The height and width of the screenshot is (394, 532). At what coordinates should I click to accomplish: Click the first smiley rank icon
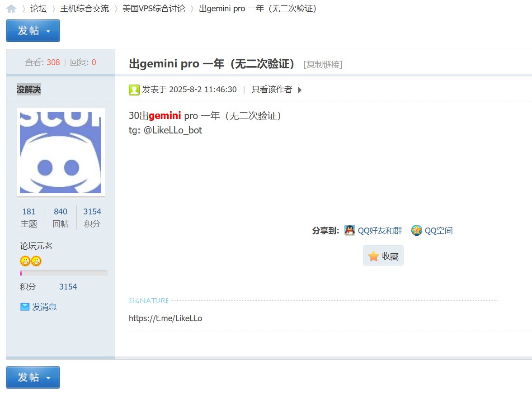coord(25,261)
